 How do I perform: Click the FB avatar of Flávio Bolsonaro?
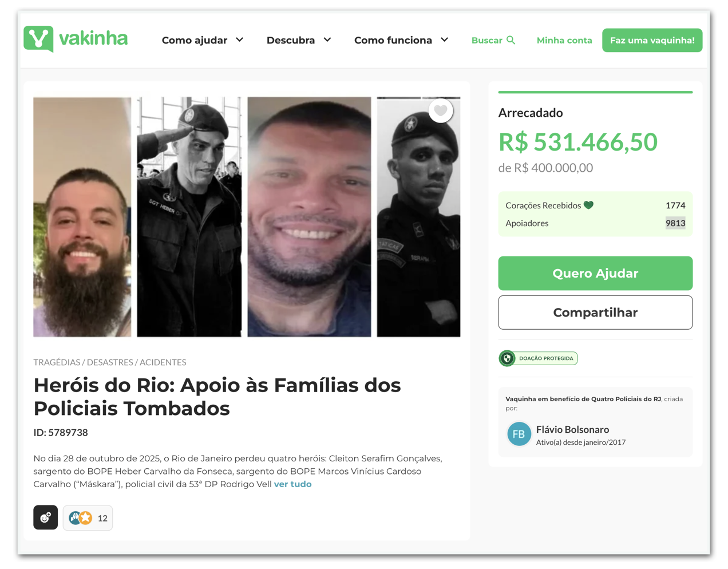[519, 434]
